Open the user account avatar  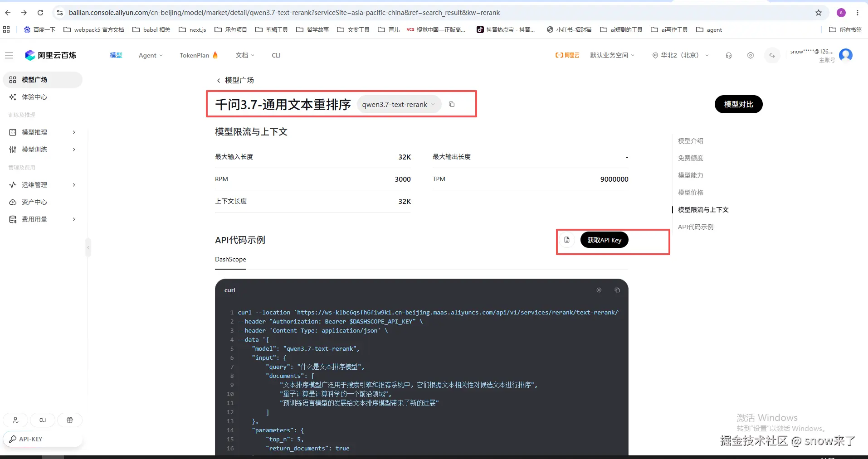coord(846,55)
